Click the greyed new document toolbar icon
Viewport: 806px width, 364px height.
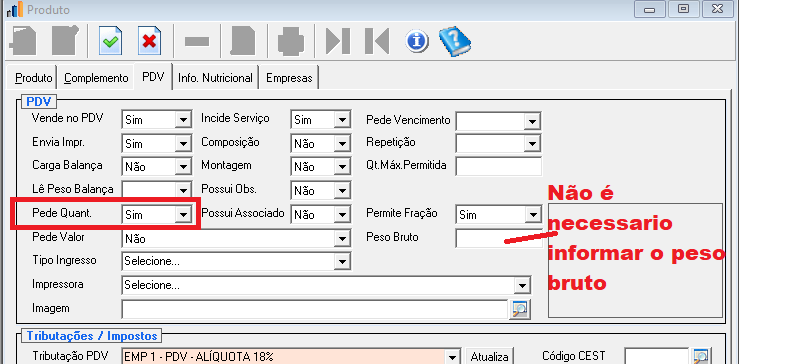(x=23, y=41)
